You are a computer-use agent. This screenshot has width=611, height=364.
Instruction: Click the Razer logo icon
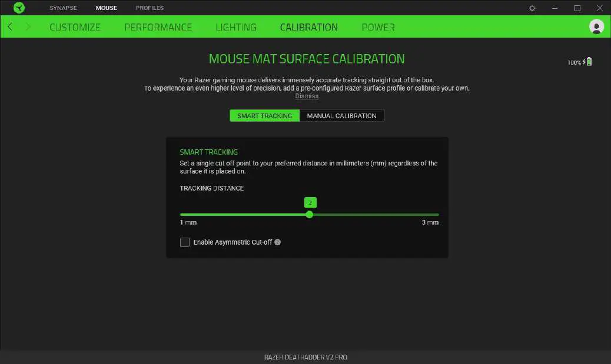coord(19,8)
